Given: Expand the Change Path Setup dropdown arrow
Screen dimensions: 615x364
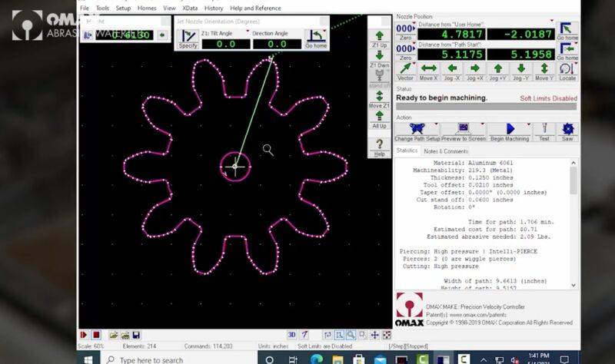Looking at the screenshot, I should [x=437, y=123].
